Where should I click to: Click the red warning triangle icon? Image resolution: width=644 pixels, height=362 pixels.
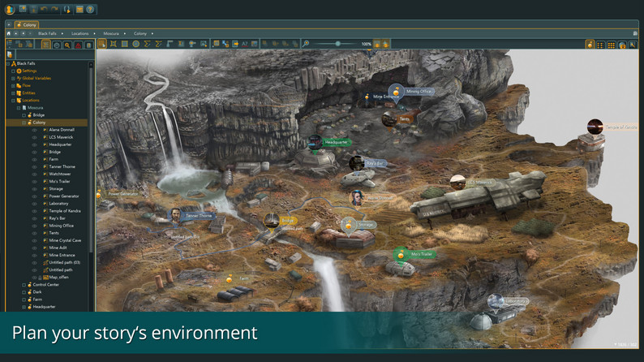pyautogui.click(x=78, y=45)
